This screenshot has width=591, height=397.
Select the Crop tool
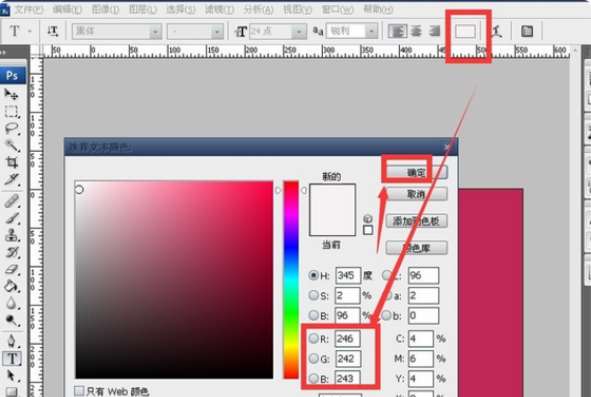click(11, 162)
